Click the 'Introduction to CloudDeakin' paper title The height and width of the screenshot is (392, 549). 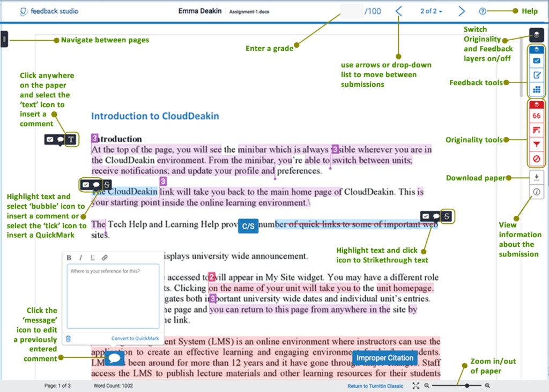155,116
